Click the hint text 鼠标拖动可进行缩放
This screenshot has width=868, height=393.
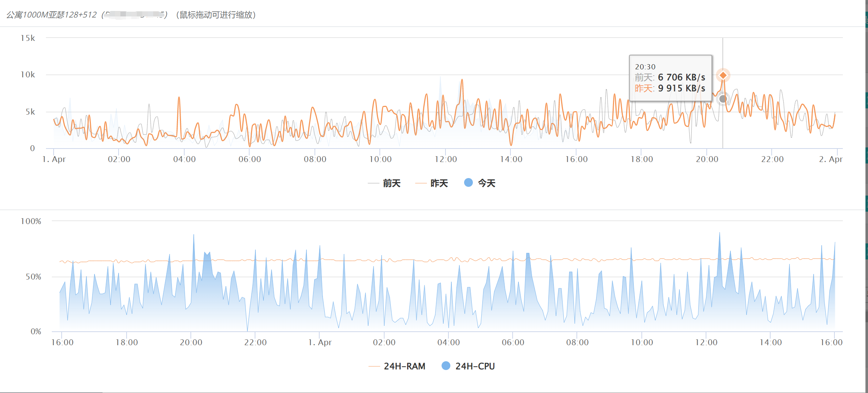click(x=216, y=15)
